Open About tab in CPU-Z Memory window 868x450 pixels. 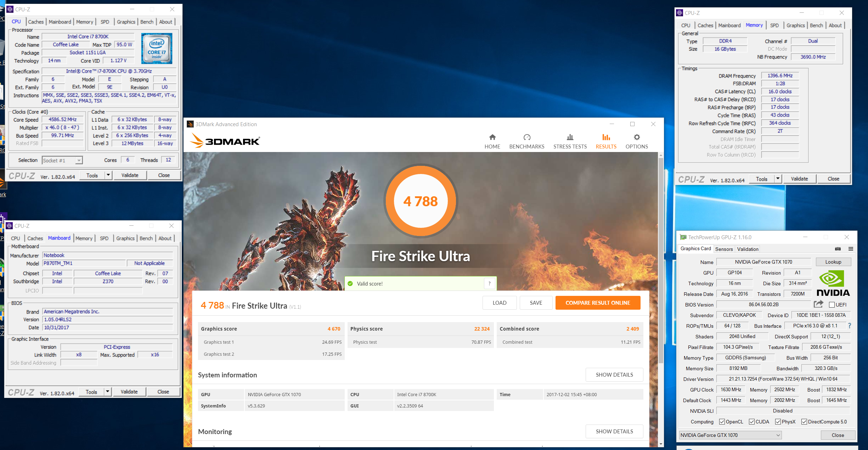coord(835,25)
